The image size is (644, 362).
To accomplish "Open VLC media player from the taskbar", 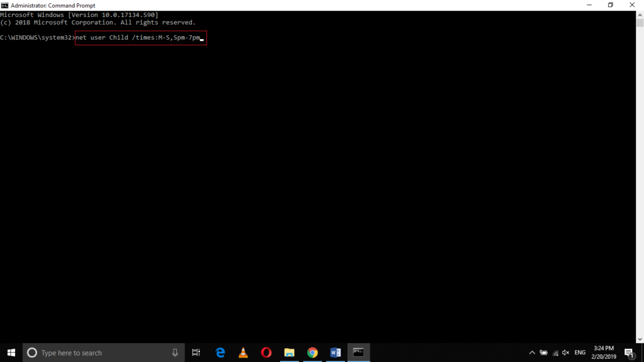I will [x=243, y=353].
